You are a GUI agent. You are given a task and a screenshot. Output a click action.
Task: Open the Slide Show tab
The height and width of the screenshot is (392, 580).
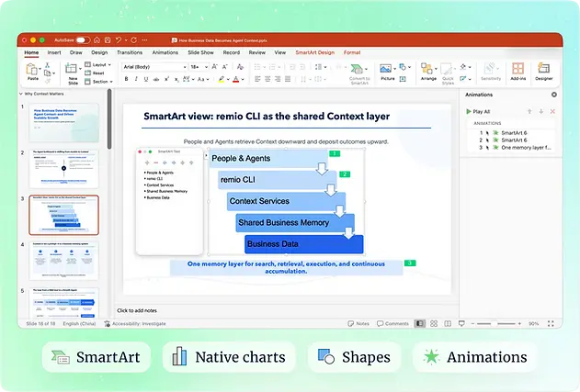coord(200,52)
